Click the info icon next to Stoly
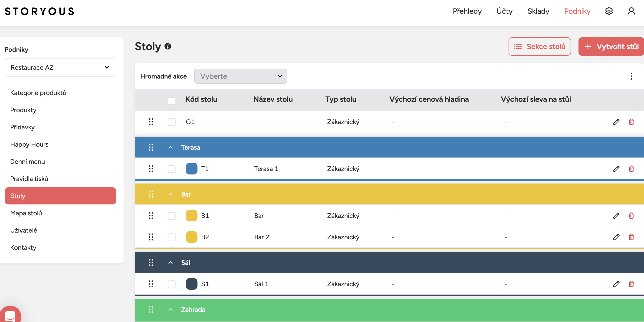 [x=168, y=46]
